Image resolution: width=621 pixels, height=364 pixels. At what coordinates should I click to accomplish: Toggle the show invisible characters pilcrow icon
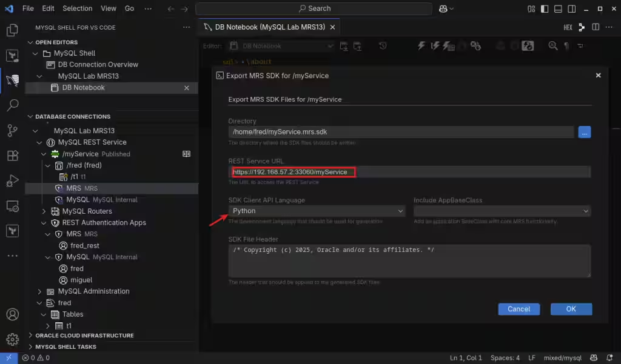click(x=567, y=46)
